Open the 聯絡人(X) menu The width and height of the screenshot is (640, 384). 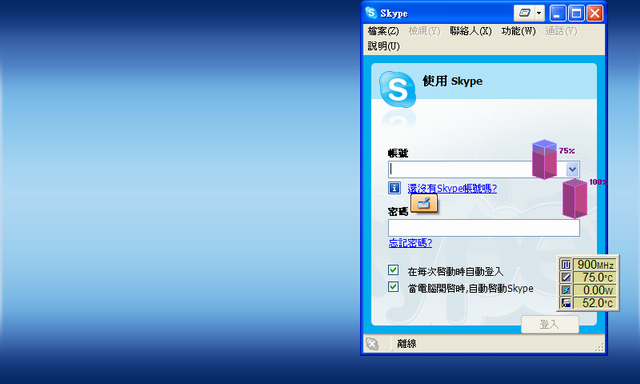click(471, 31)
